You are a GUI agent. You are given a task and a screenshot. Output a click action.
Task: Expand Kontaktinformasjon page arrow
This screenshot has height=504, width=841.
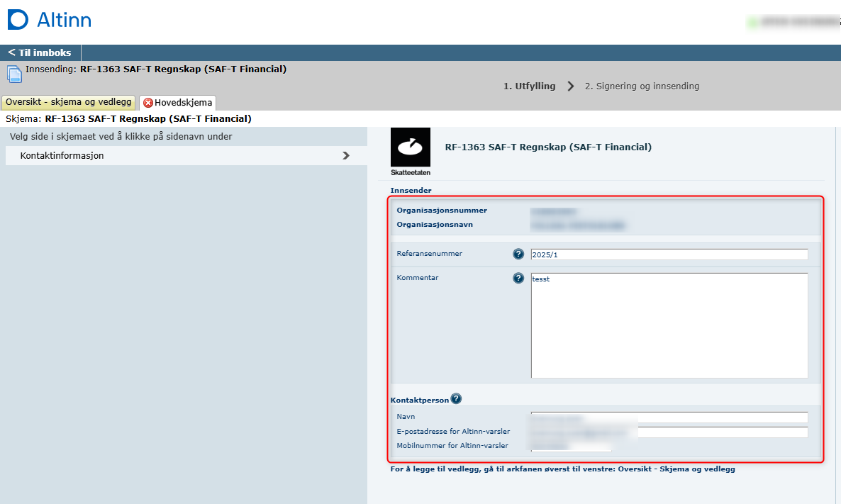coord(346,155)
